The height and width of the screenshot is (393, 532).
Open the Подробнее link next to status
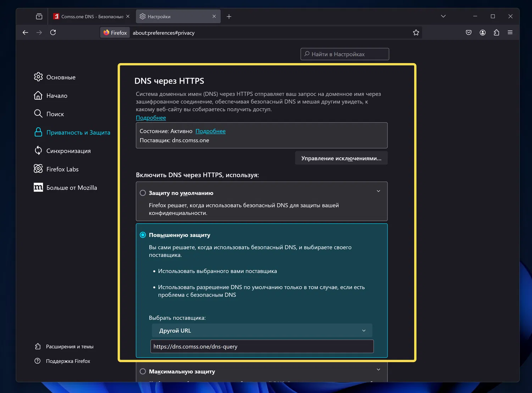[210, 131]
